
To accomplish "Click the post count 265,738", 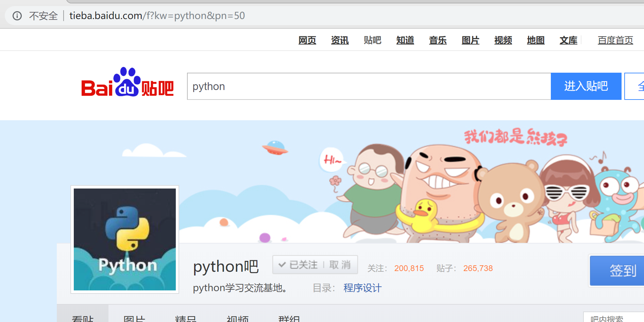I will click(x=478, y=268).
